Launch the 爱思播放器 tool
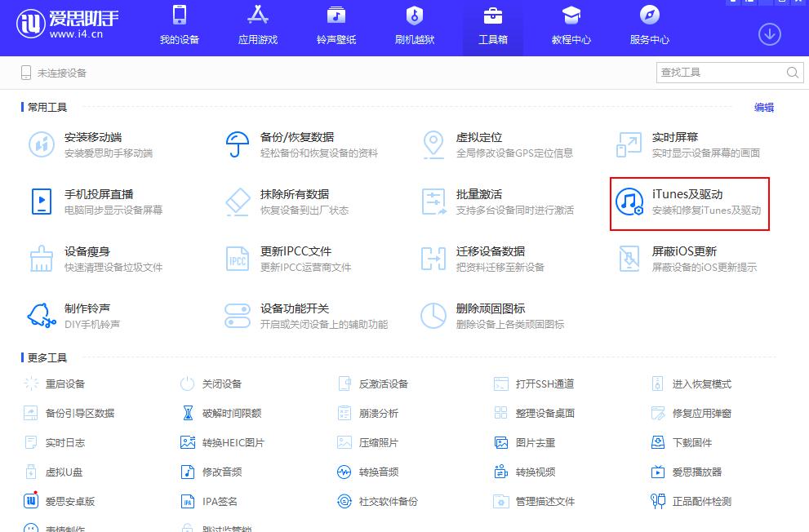 pyautogui.click(x=696, y=472)
